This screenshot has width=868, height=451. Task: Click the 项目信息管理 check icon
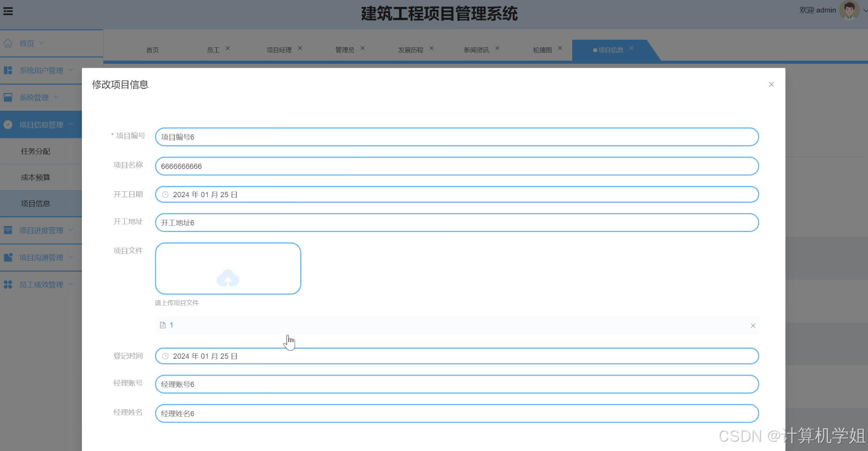point(8,125)
